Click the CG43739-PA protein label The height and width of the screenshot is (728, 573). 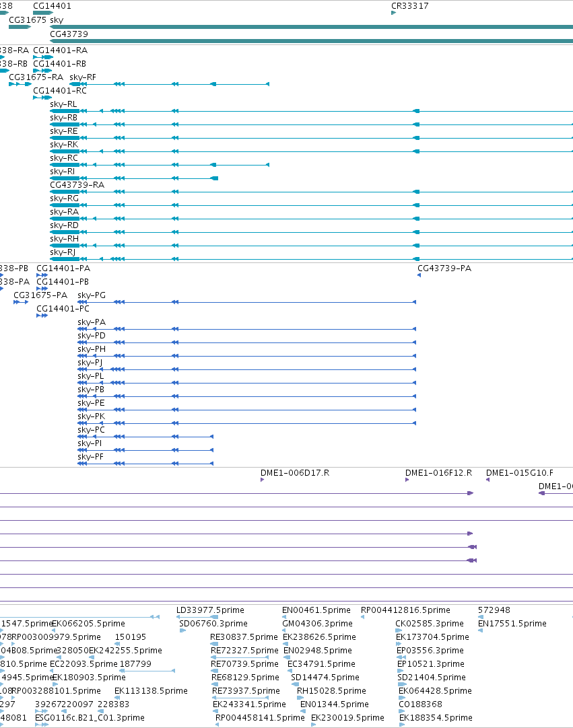[x=444, y=268]
